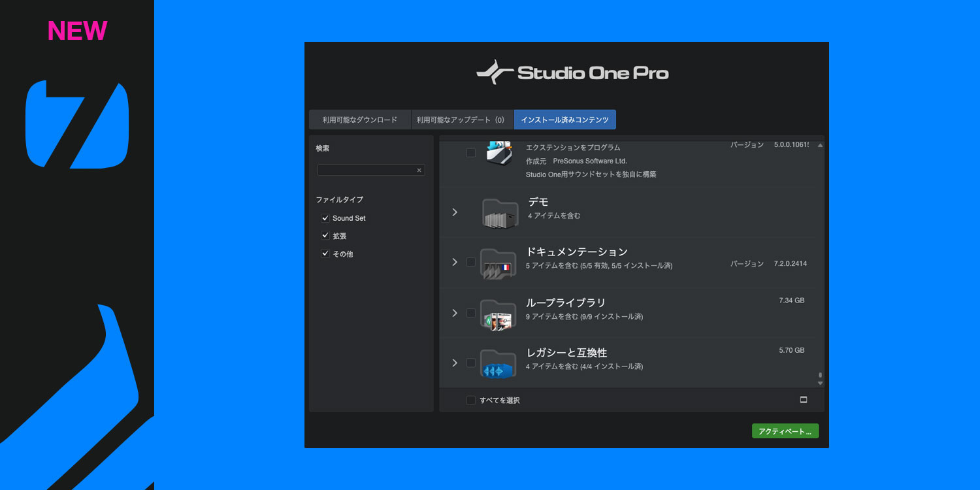Screen dimensions: 980x490
Task: Click the アクティベート... button
Action: [x=785, y=431]
